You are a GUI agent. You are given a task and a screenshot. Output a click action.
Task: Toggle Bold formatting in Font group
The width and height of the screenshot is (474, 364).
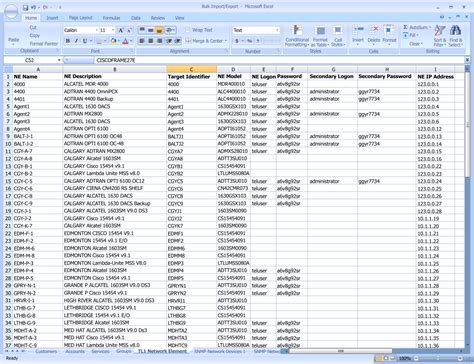(x=68, y=41)
